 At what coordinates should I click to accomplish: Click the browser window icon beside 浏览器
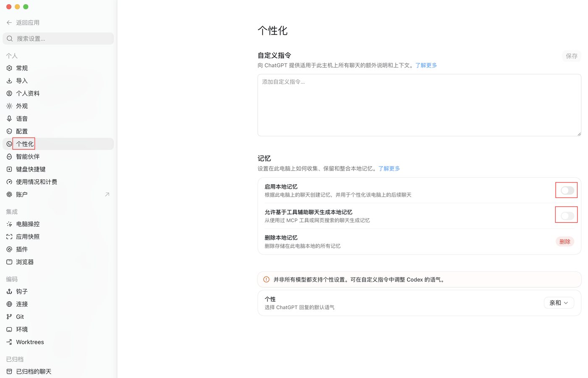[x=9, y=262]
